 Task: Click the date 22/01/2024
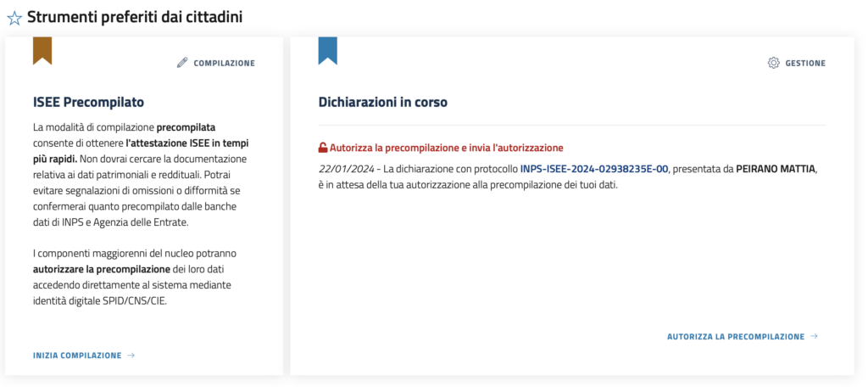(x=345, y=169)
